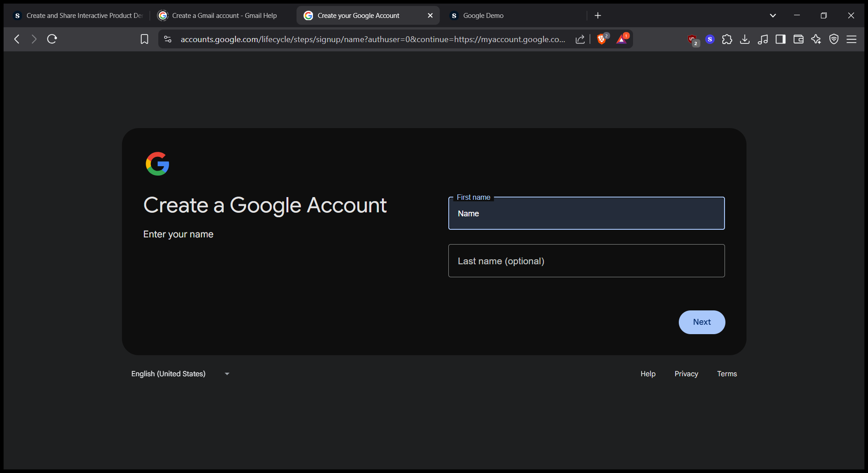Viewport: 868px width, 473px height.
Task: Toggle the sidebar panel icon
Action: 781,39
